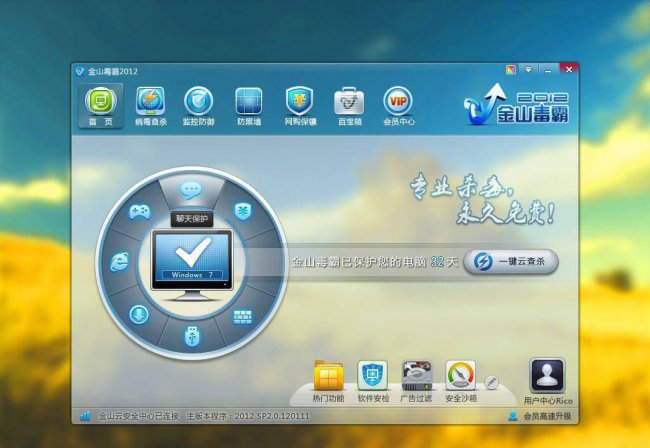The image size is (650, 448).
Task: Click the keyboard protection icon on wheel
Action: [243, 317]
